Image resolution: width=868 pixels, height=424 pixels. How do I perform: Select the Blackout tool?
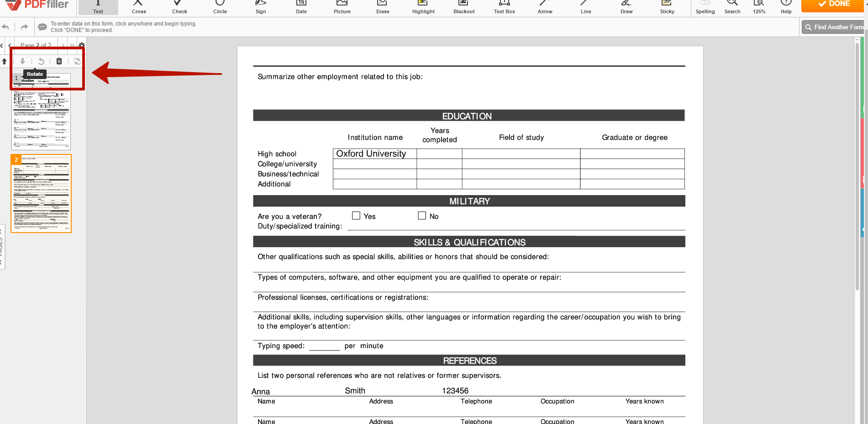click(464, 7)
